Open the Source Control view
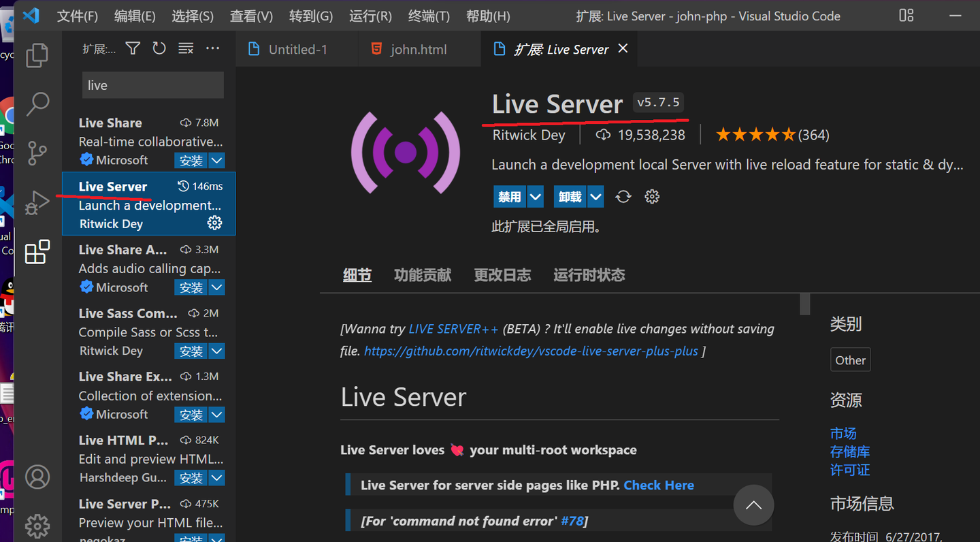The image size is (980, 542). [37, 153]
